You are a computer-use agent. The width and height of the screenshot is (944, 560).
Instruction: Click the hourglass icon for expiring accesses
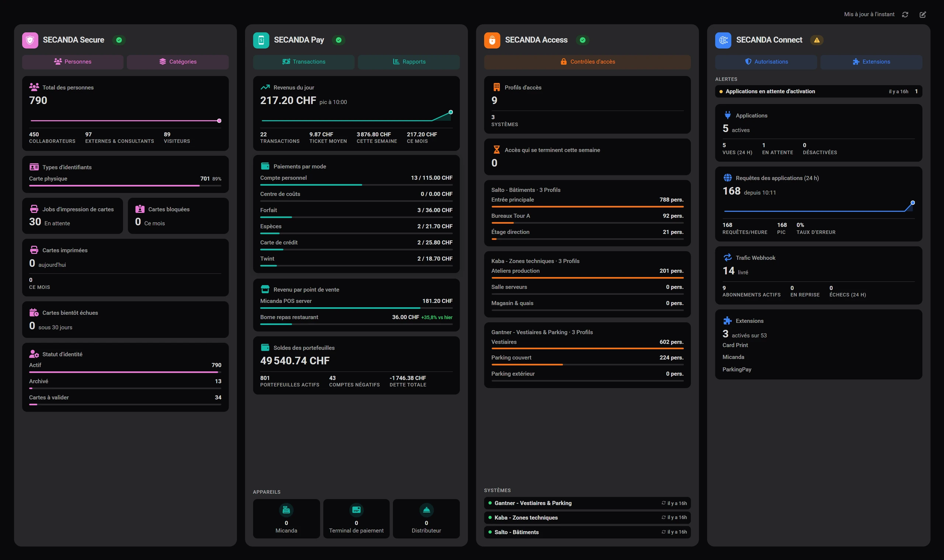click(497, 150)
